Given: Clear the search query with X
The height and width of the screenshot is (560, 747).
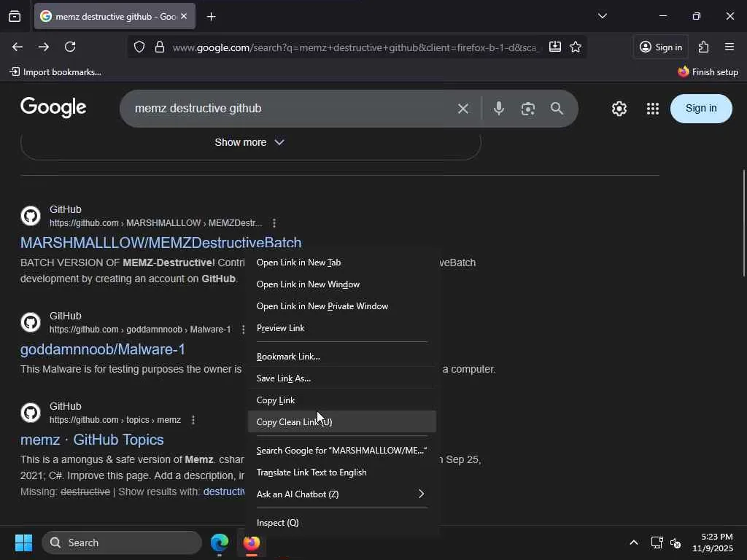Looking at the screenshot, I should tap(462, 109).
